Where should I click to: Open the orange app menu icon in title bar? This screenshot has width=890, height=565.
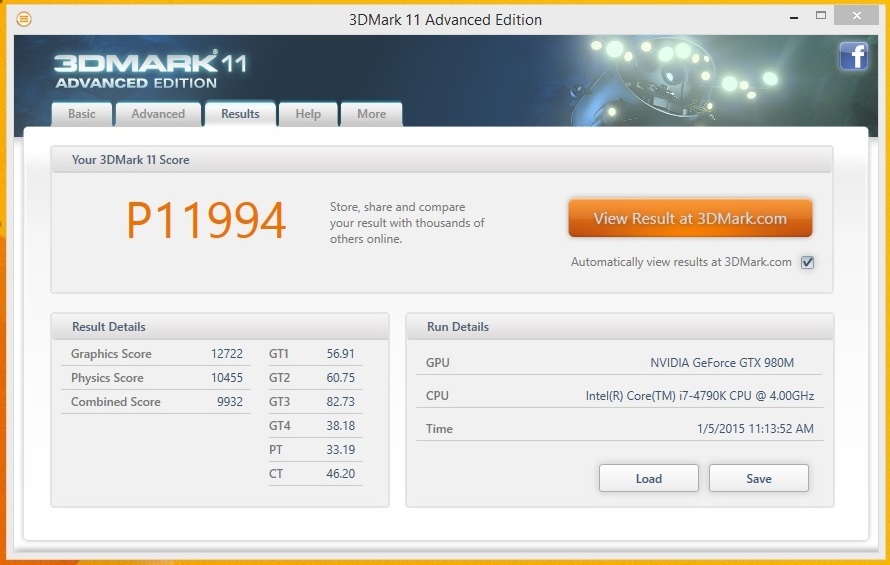(24, 19)
